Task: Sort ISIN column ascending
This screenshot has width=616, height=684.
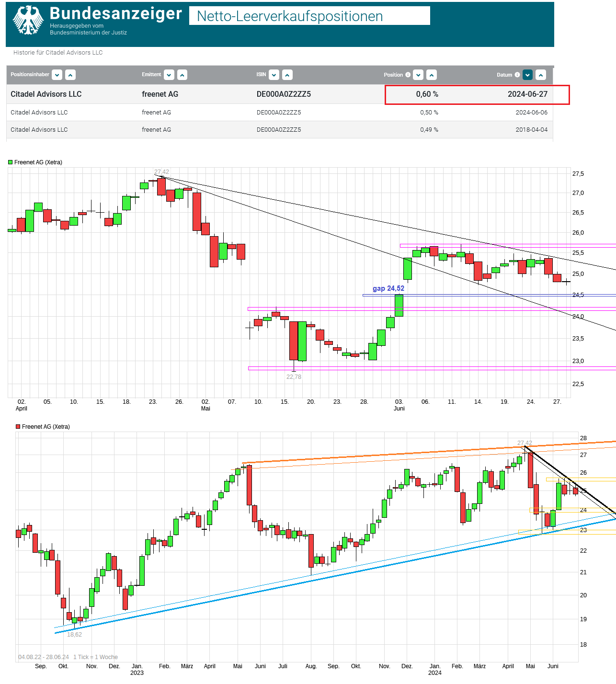Action: coord(287,75)
